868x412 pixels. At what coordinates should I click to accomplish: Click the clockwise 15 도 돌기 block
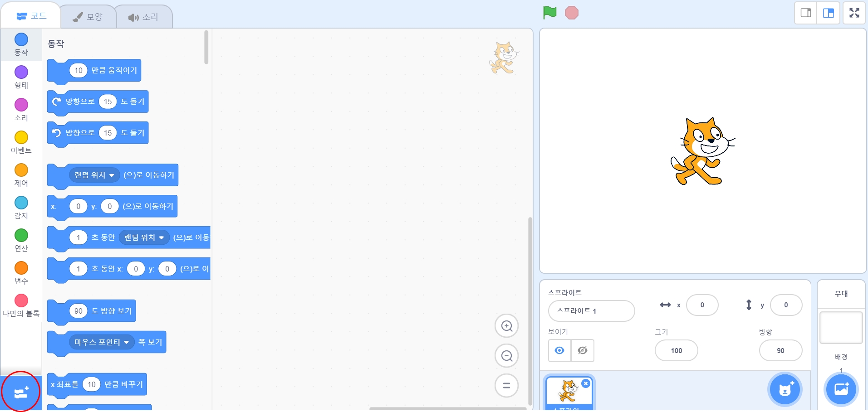click(x=98, y=102)
